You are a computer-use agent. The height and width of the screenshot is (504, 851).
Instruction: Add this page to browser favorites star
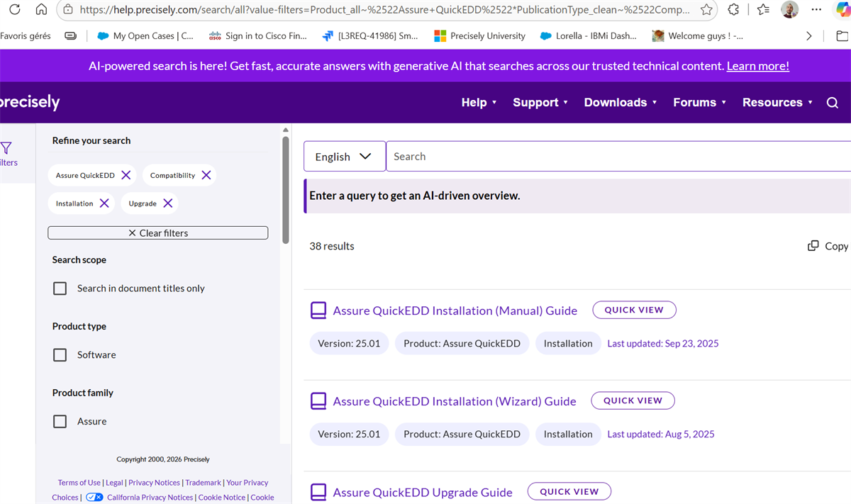coord(706,10)
